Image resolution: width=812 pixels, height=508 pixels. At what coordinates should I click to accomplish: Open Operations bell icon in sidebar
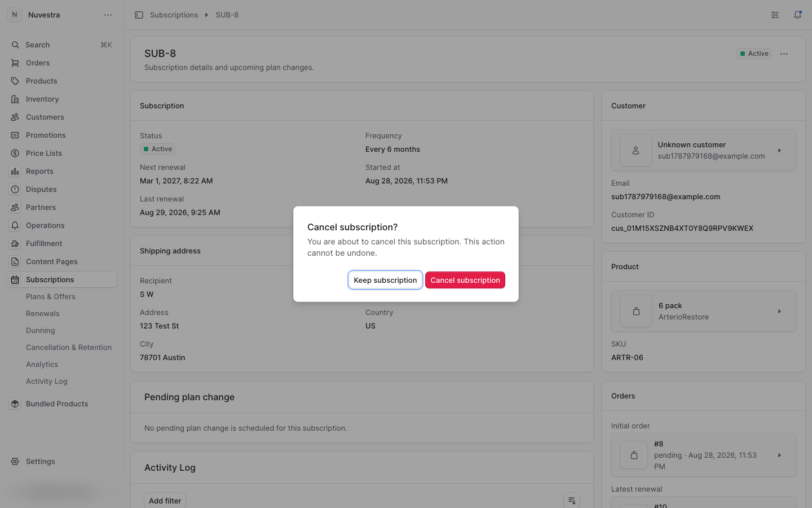coord(15,225)
